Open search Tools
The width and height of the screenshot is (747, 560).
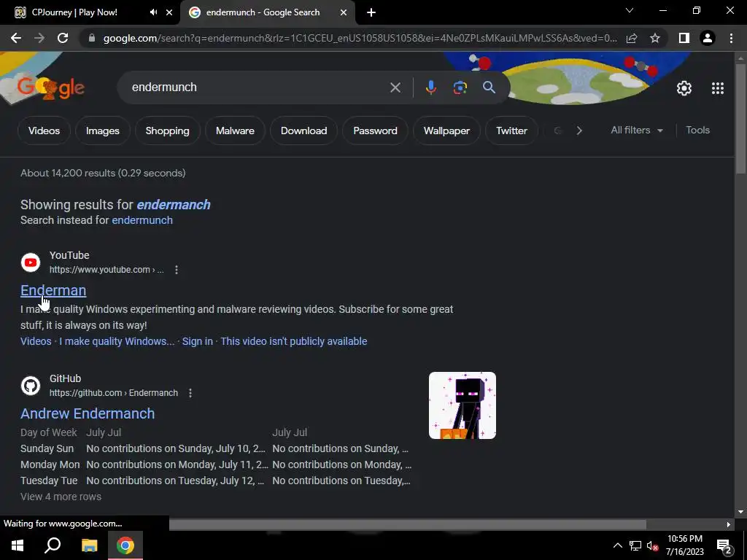(x=697, y=130)
